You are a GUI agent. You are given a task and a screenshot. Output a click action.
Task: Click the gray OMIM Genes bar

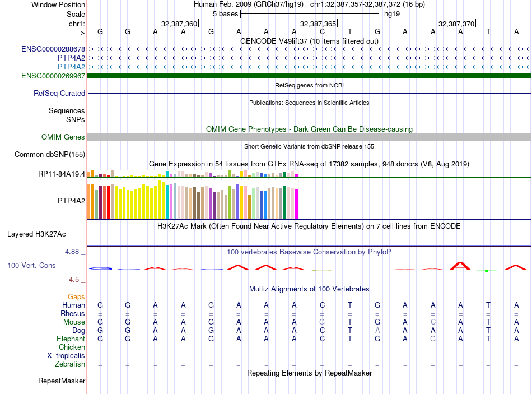pos(309,137)
